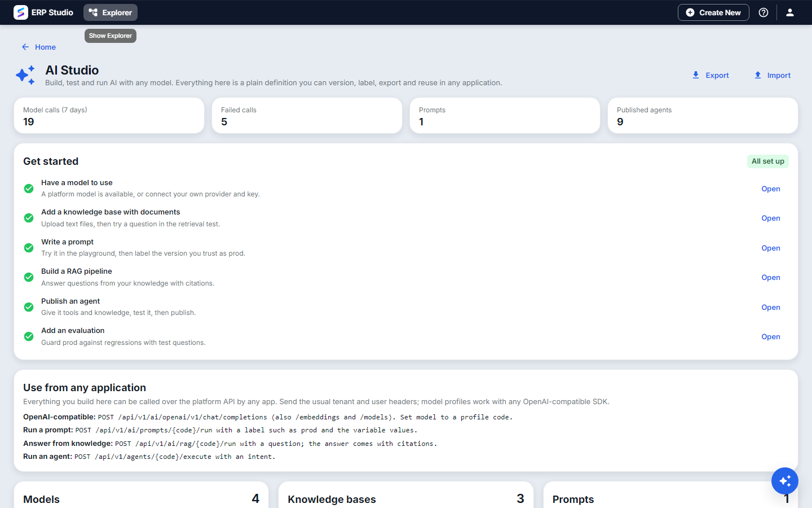Click the AI Studio sparkle icon

25,75
